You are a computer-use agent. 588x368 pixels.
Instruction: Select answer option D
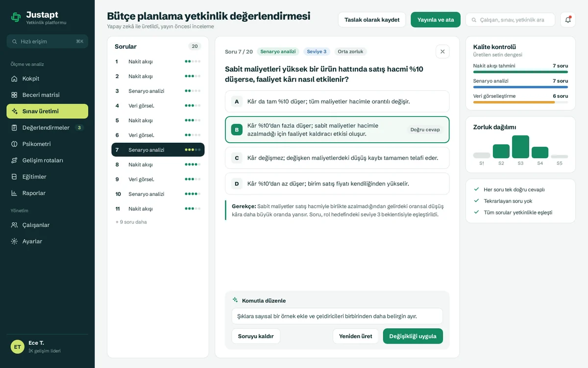click(337, 184)
